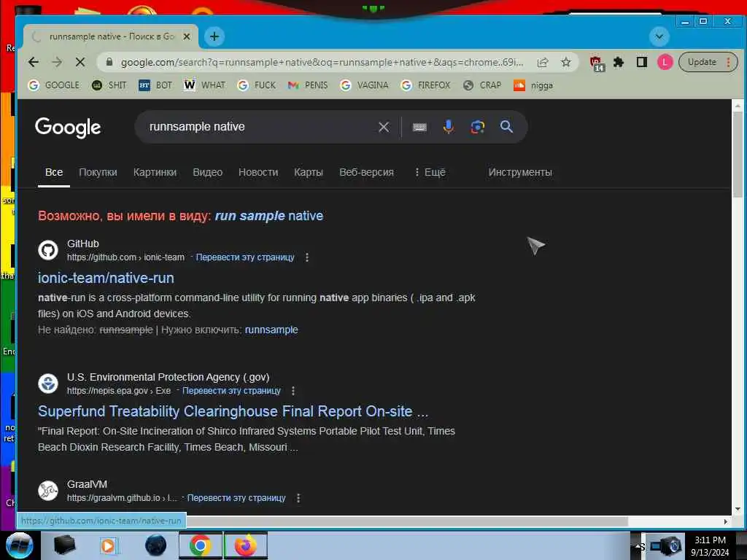Open the GraalVM result's three-dot menu
Image resolution: width=747 pixels, height=560 pixels.
(298, 497)
